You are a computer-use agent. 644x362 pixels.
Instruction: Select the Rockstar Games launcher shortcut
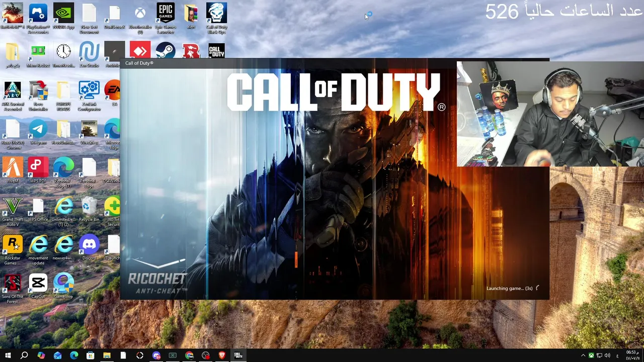[12, 250]
